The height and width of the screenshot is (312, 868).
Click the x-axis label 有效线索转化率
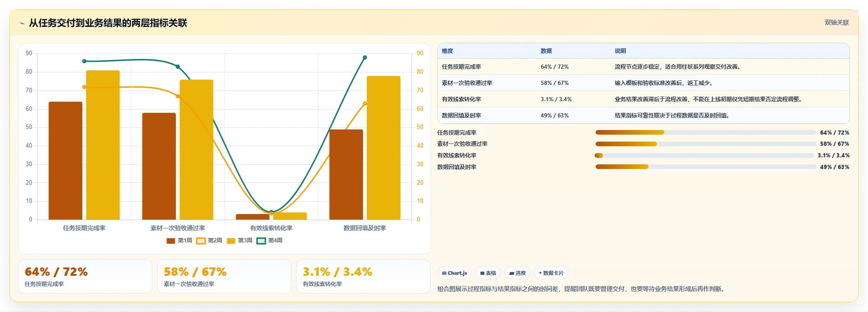(x=272, y=228)
